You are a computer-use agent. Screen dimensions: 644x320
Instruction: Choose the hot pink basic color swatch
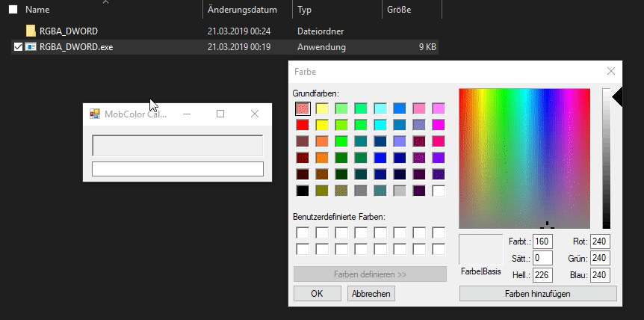pyautogui.click(x=439, y=141)
